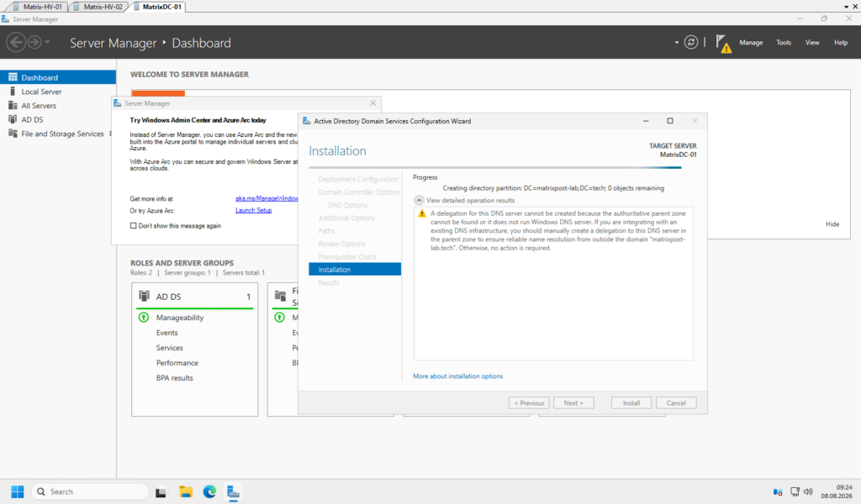Viewport: 861px width, 504px height.
Task: Click the taskbar Search box
Action: (90, 492)
